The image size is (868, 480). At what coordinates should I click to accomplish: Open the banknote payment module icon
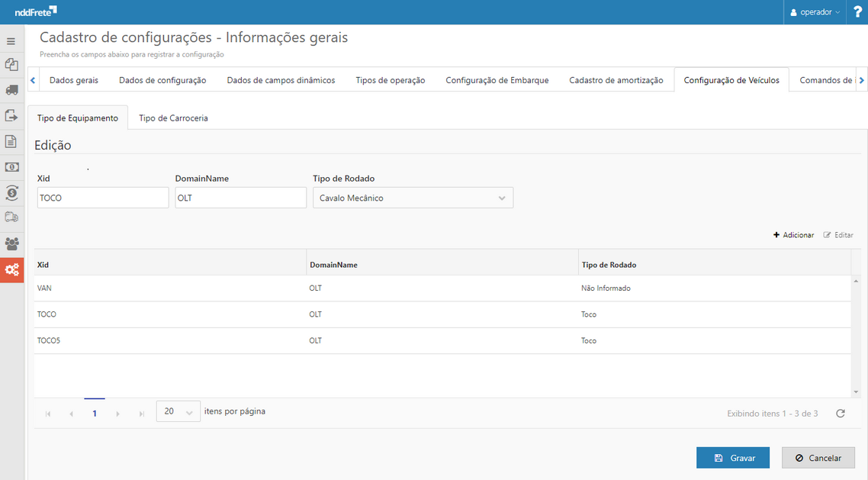click(11, 166)
